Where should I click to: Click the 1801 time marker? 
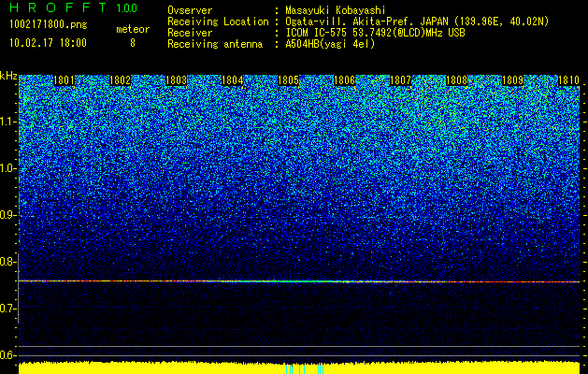(65, 80)
